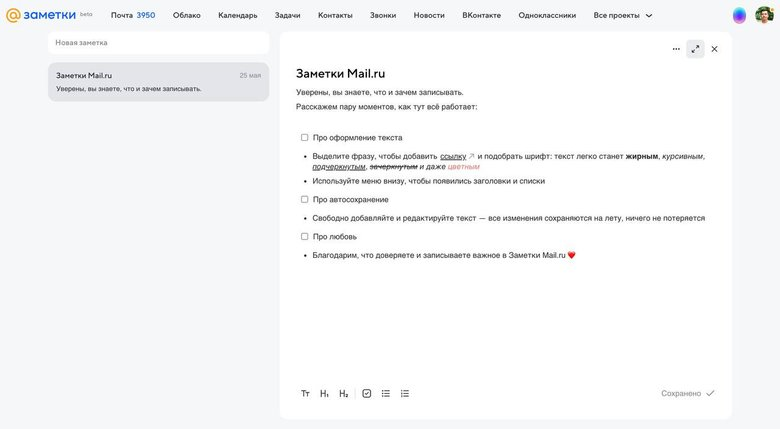
Task: Insert a numbered list
Action: (x=405, y=394)
